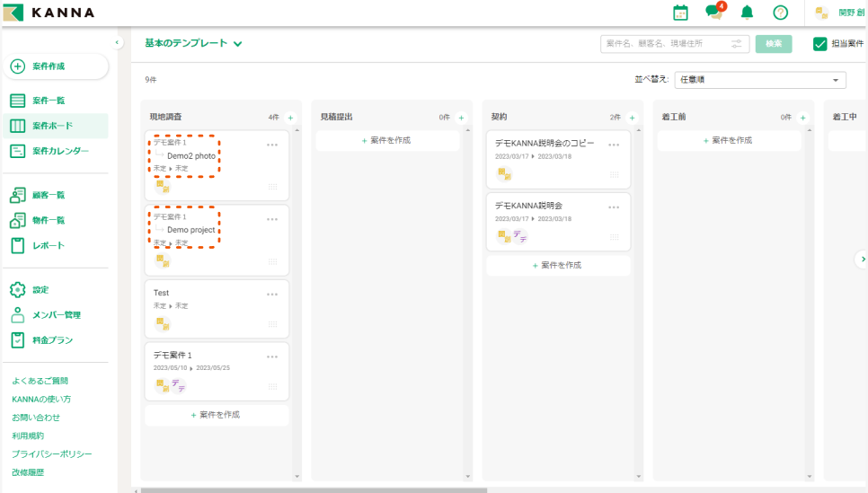Open the よくあるご質問 link
Viewport: 868px width, 493px height.
[40, 381]
